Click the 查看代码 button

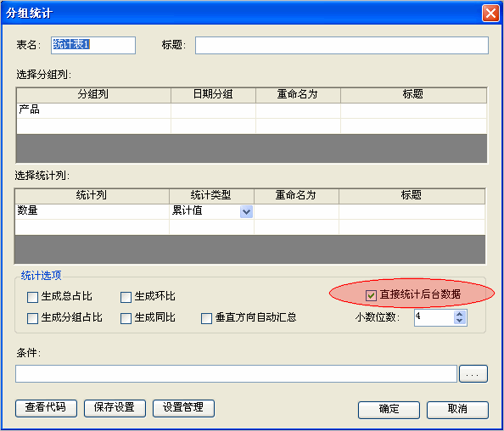(x=46, y=408)
